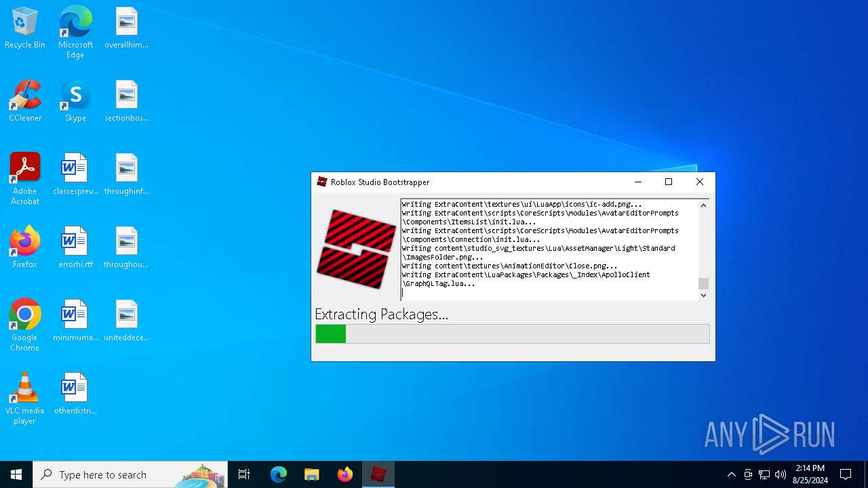
Task: Maximize the Roblox Studio Bootstrapper window
Action: 669,182
